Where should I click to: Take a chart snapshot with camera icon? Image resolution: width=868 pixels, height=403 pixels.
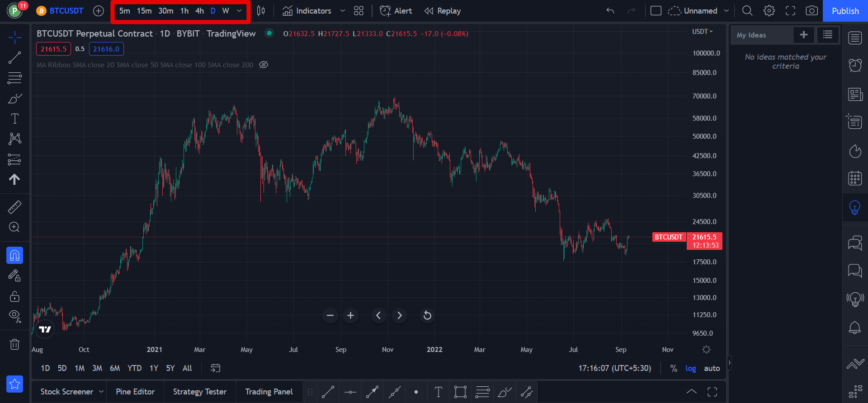click(812, 11)
